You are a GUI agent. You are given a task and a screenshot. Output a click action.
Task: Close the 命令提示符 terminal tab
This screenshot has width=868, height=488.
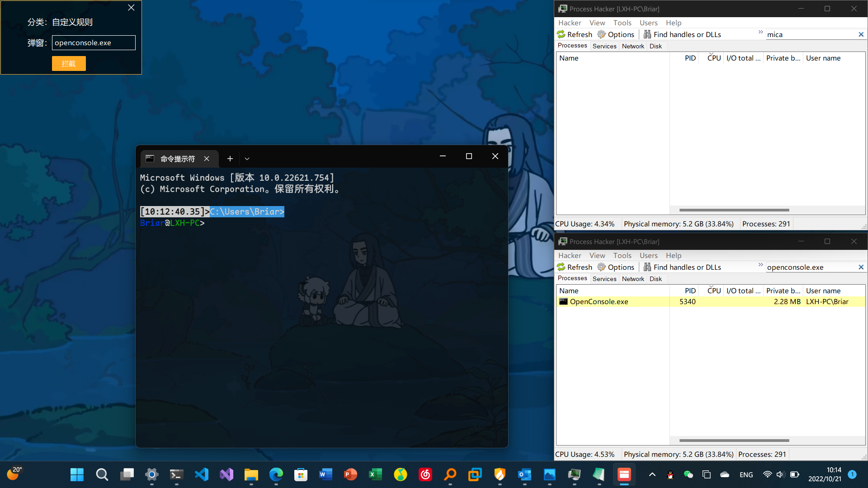point(207,159)
